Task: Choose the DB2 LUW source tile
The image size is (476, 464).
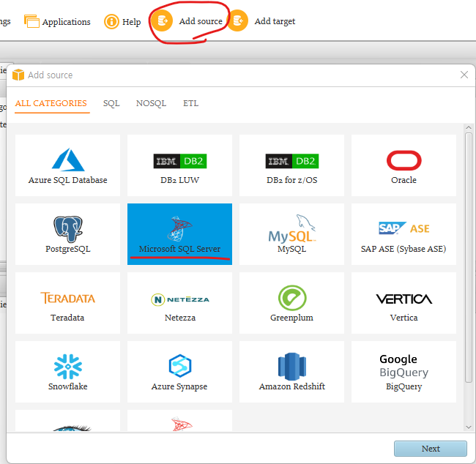Action: pos(179,165)
